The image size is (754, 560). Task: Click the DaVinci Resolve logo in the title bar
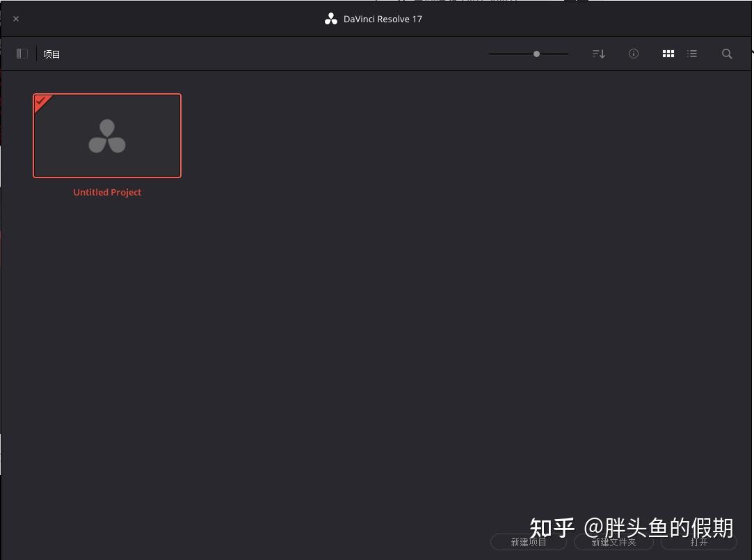[331, 19]
